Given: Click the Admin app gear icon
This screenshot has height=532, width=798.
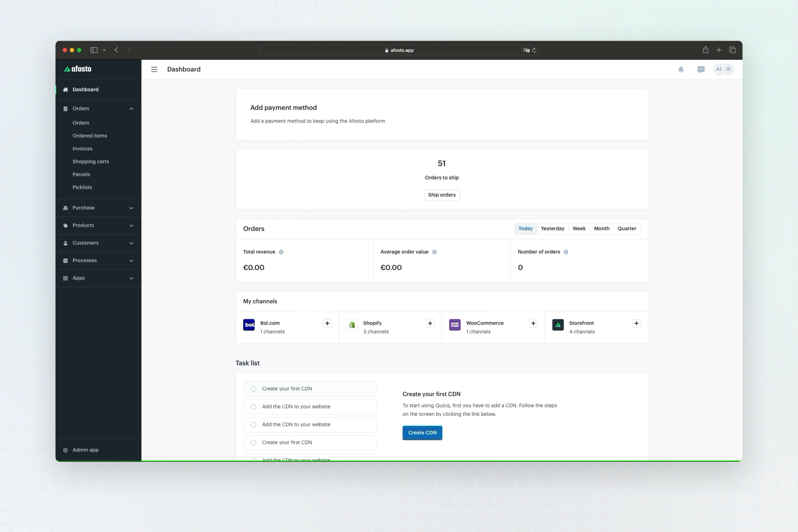Looking at the screenshot, I should [65, 450].
